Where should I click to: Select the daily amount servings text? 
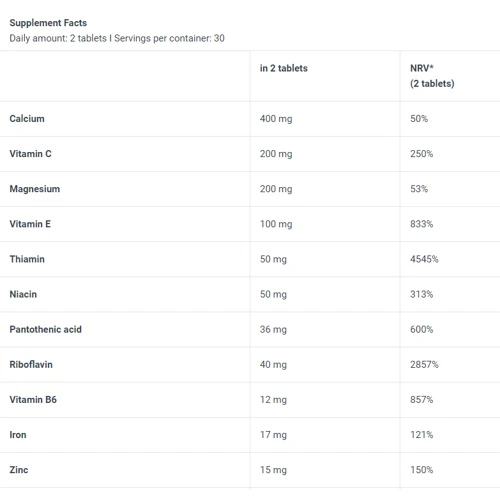tap(117, 38)
